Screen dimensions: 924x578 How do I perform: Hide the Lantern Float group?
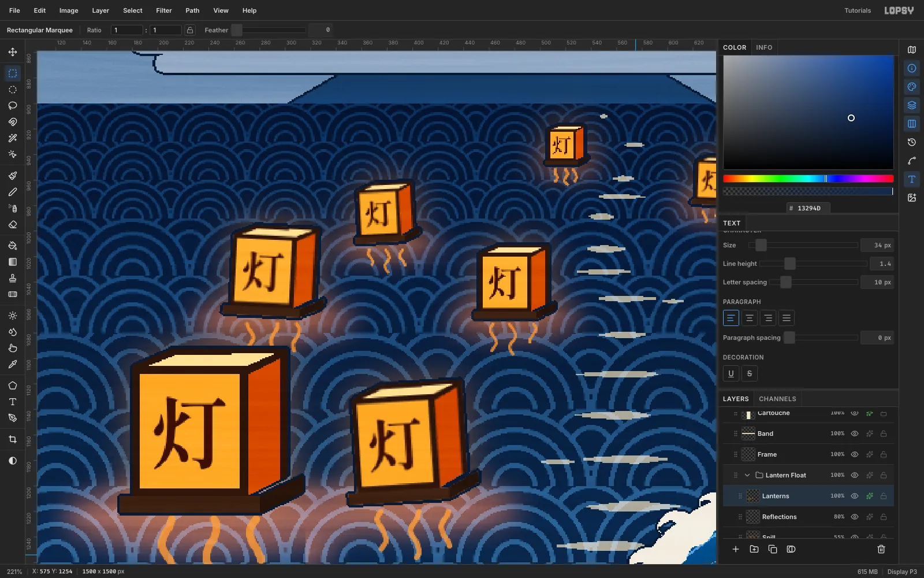coord(855,475)
